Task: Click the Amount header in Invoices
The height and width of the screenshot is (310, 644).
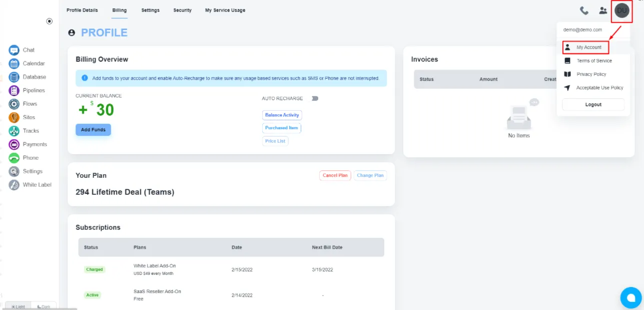Action: click(x=488, y=79)
